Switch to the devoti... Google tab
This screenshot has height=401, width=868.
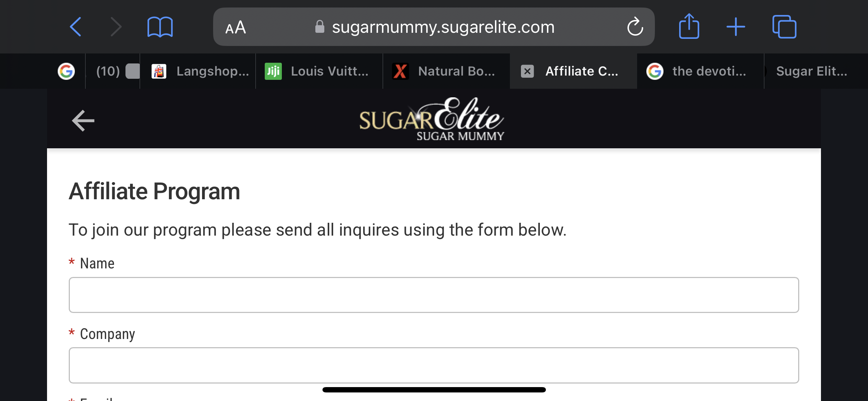click(x=701, y=71)
